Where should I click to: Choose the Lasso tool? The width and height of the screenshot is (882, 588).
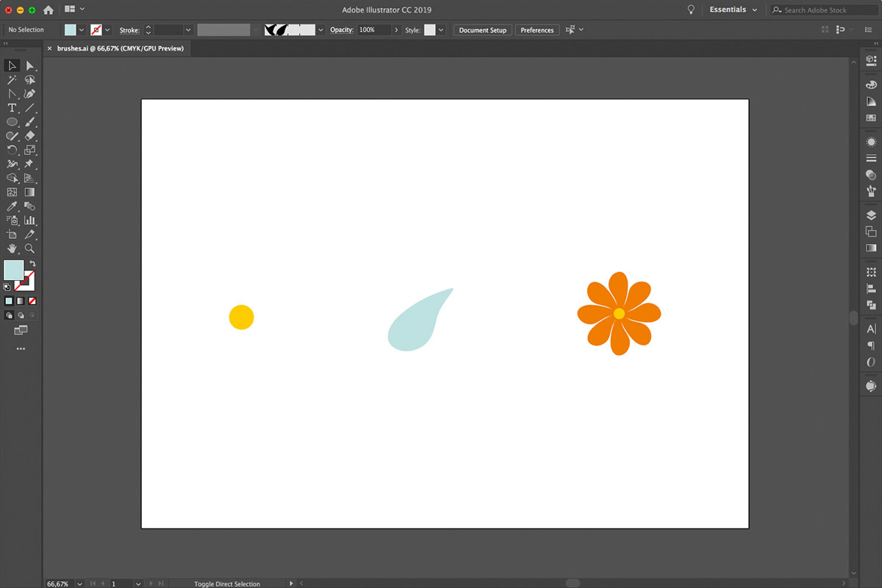[x=30, y=80]
